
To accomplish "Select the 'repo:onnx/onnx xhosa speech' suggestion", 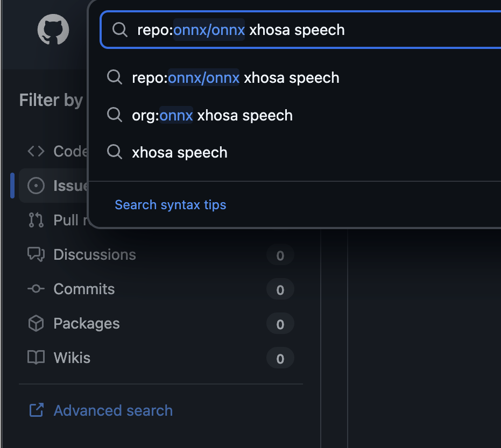I will point(235,77).
